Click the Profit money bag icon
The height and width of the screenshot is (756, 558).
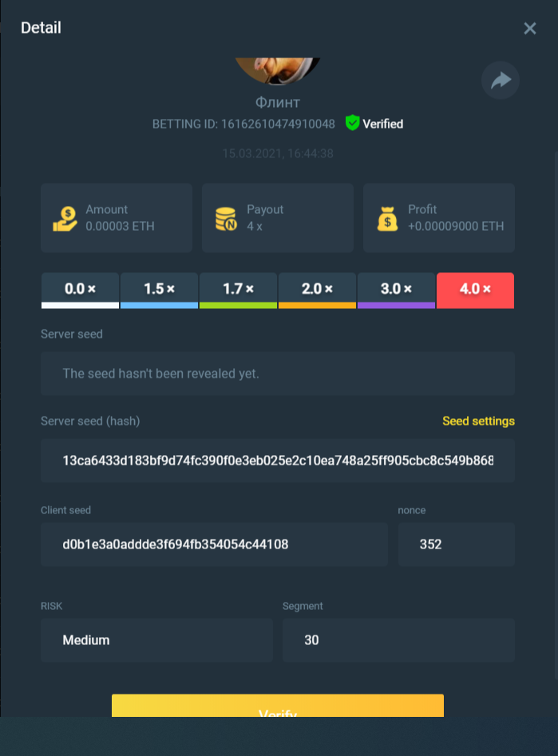click(388, 218)
